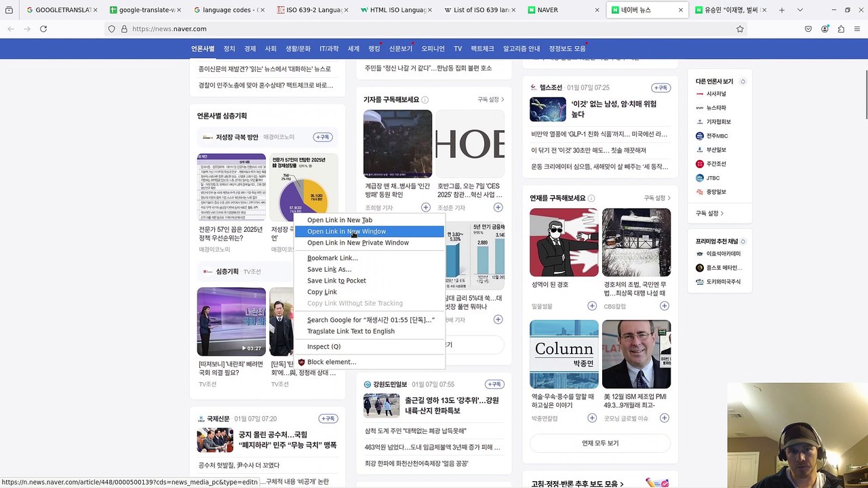
Task: Select Copy Link from context menu
Action: (370, 292)
